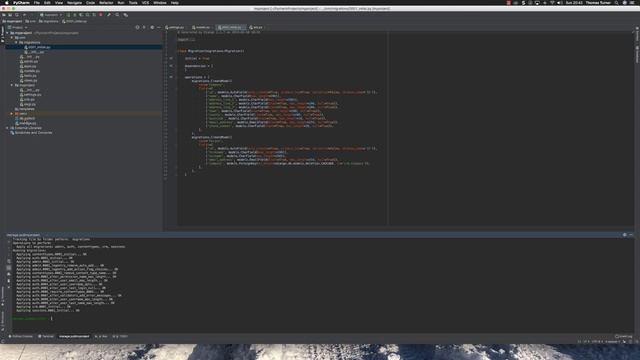The height and width of the screenshot is (360, 640).
Task: Expand the venv folder arrow
Action: pos(12,113)
